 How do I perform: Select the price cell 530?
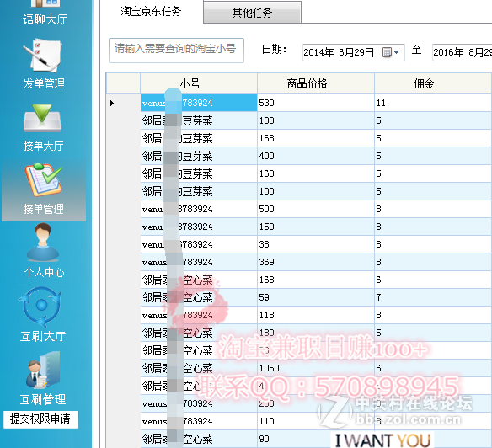pyautogui.click(x=316, y=103)
